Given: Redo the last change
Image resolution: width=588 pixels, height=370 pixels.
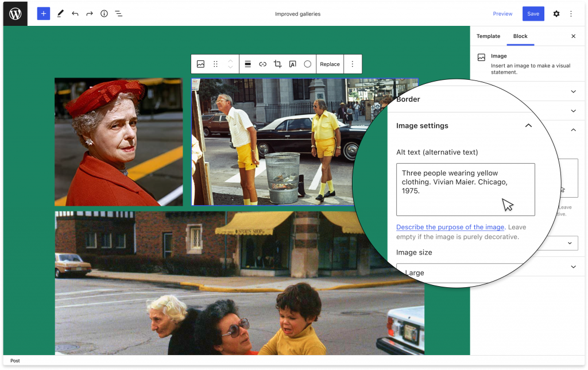Looking at the screenshot, I should click(89, 14).
